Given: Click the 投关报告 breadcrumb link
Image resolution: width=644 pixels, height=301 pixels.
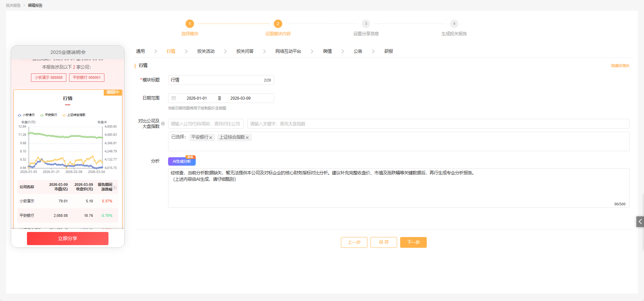Looking at the screenshot, I should (13, 5).
